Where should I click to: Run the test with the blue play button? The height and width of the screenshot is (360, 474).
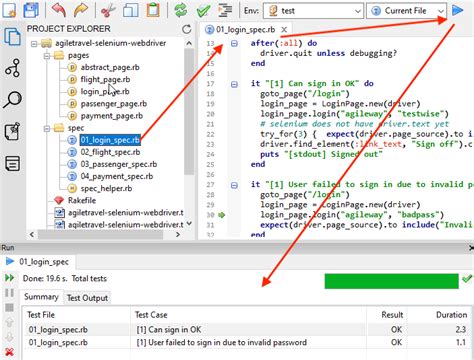point(458,10)
